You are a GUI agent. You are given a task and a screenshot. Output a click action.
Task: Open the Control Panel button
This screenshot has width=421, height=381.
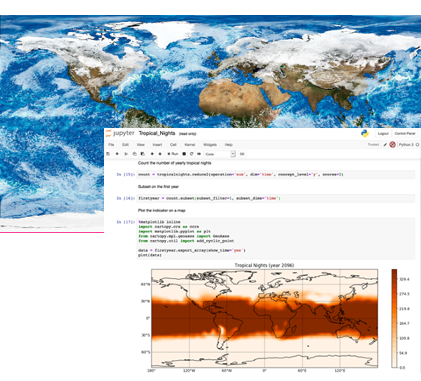tap(405, 133)
